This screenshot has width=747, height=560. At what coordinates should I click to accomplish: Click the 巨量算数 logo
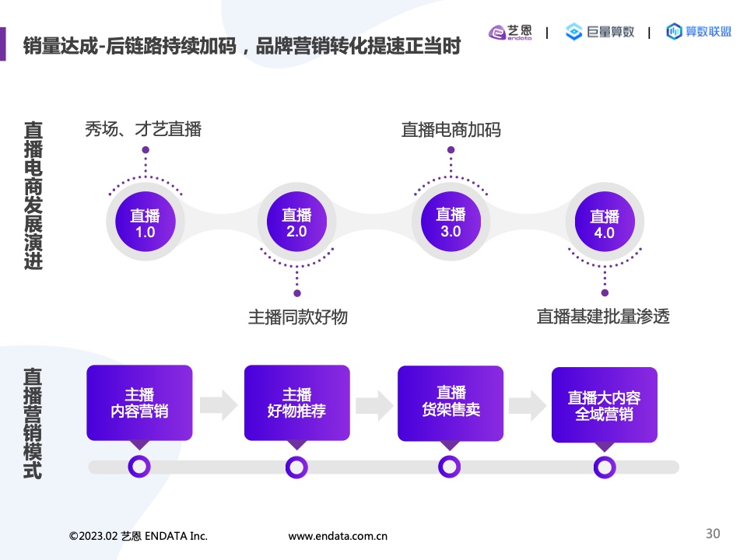pyautogui.click(x=600, y=32)
